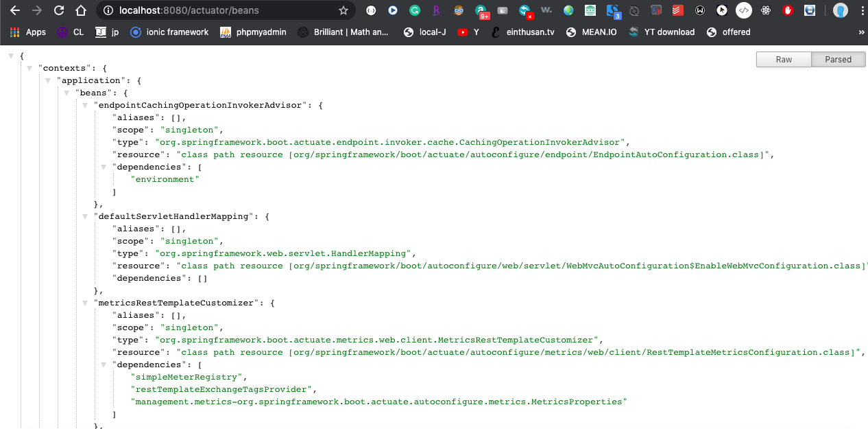Show hidden bookmarks with double chevron
868x429 pixels.
[861, 32]
